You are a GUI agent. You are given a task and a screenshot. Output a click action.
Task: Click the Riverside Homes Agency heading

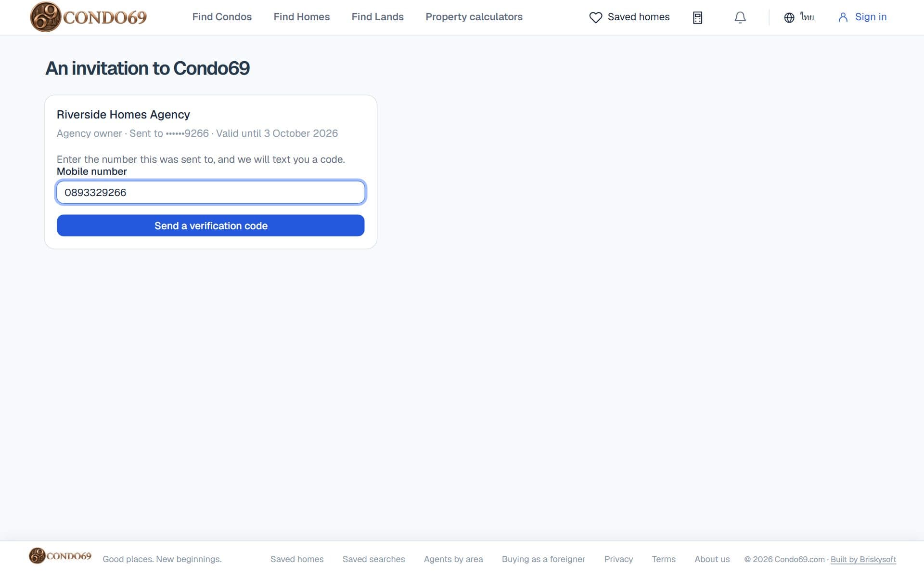pos(123,115)
